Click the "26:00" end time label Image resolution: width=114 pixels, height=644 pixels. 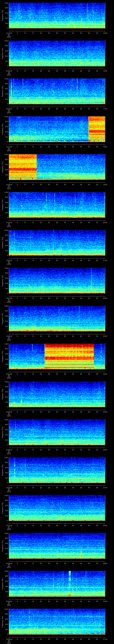[105, 450]
